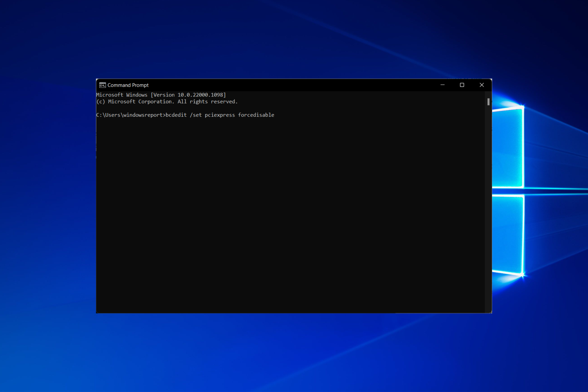588x392 pixels.
Task: Close the Command Prompt window
Action: point(482,85)
